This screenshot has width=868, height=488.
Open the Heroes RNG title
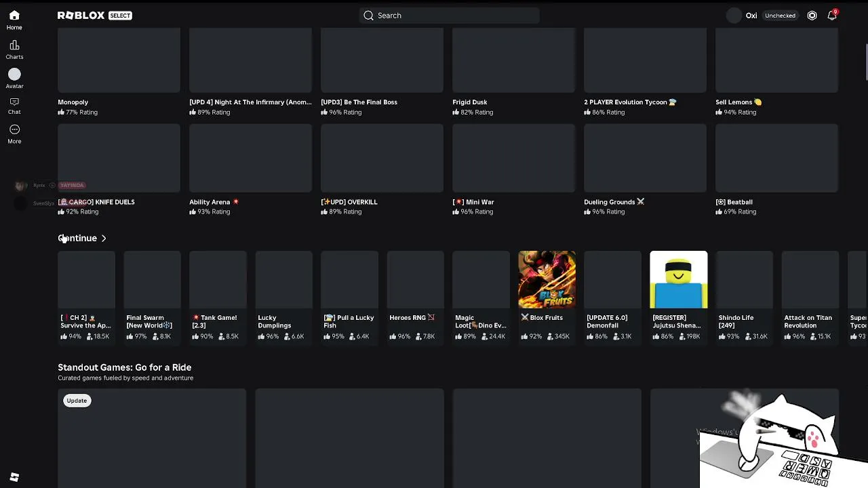tap(412, 318)
